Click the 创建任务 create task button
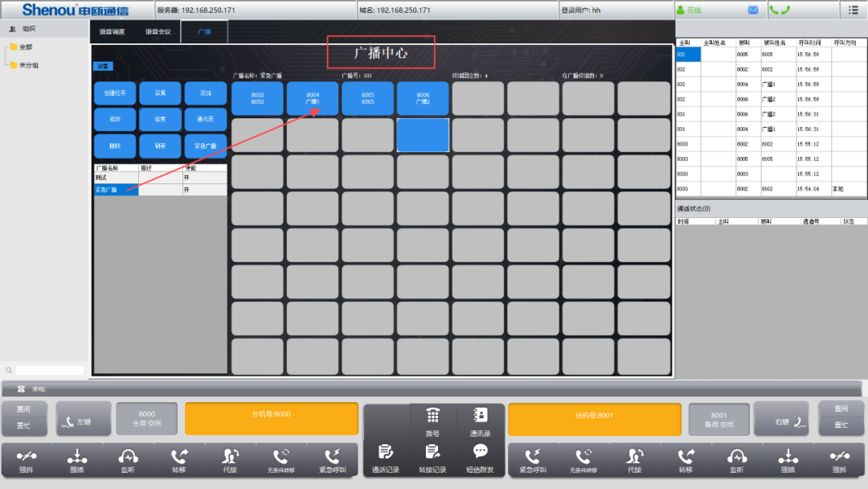The height and width of the screenshot is (489, 868). coord(115,93)
